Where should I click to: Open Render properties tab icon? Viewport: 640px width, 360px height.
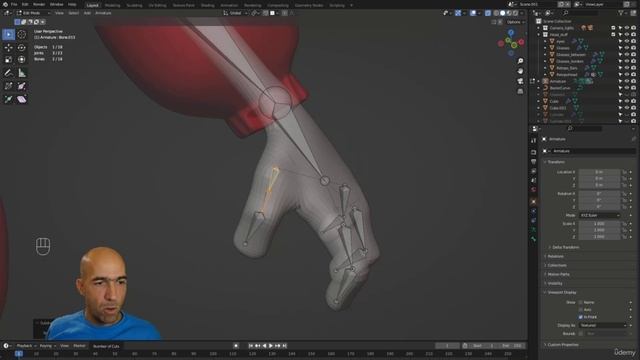click(x=533, y=152)
